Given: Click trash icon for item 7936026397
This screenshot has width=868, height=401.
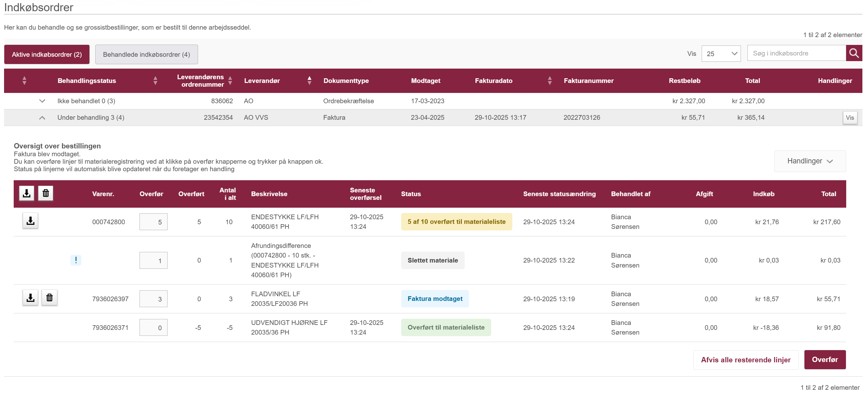Looking at the screenshot, I should (50, 298).
